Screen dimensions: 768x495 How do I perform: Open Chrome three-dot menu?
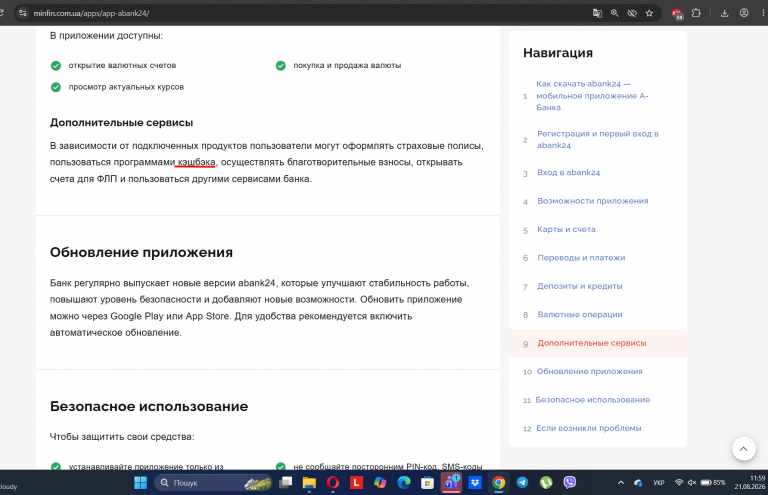(x=764, y=13)
